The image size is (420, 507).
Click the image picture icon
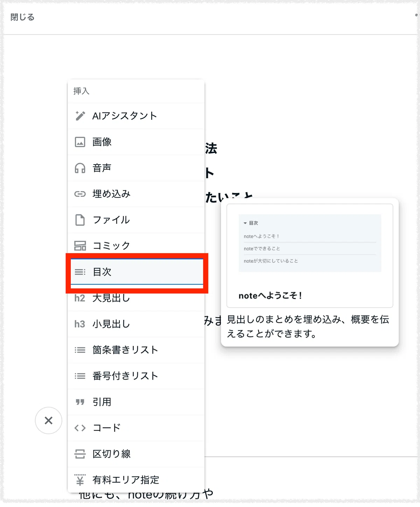(80, 142)
